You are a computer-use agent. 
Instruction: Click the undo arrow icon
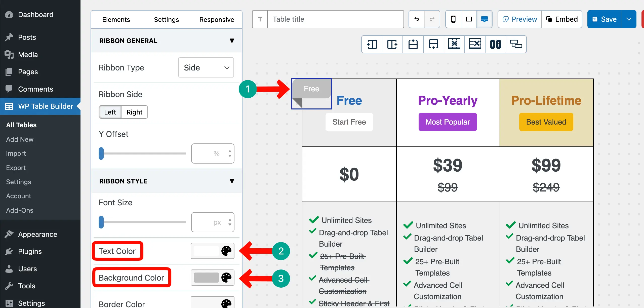pos(417,19)
